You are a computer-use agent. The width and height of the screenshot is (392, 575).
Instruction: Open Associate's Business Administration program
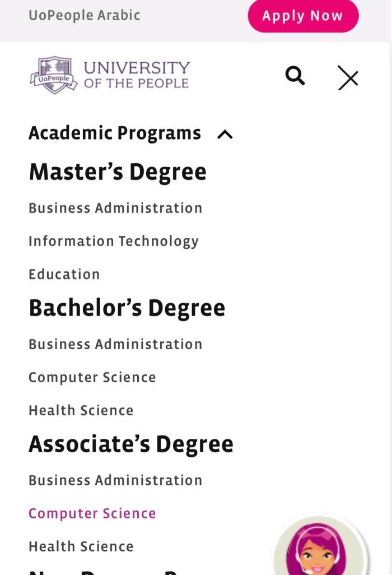point(115,480)
